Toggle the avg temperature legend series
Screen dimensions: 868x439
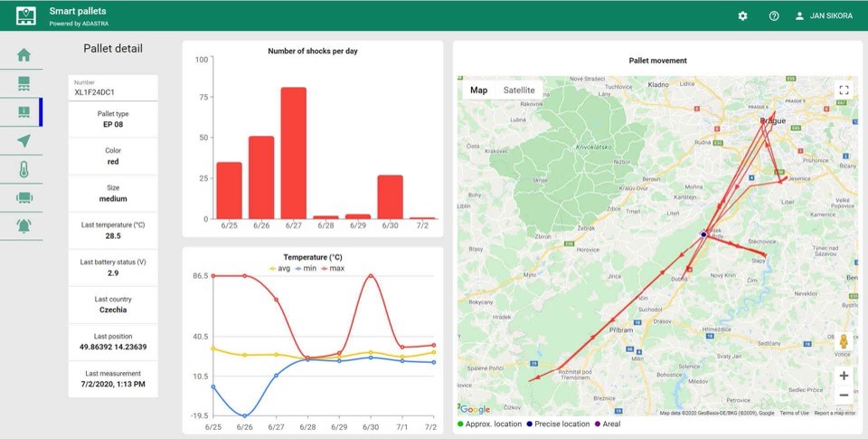tap(279, 268)
